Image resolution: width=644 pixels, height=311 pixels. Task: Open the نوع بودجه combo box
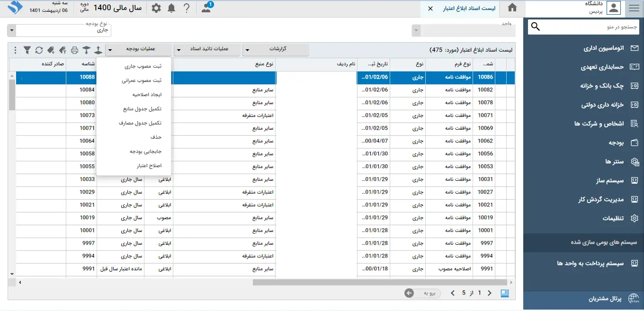(x=59, y=31)
